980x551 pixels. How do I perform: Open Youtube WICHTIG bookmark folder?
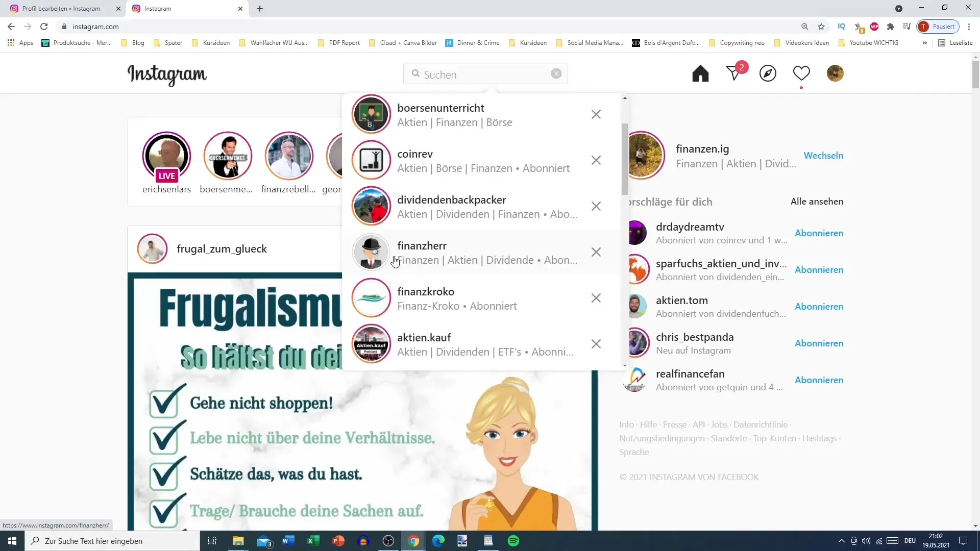click(x=868, y=43)
